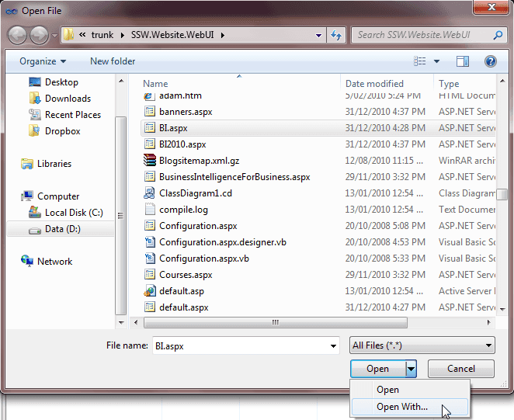Select the Configuration.aspx.vb file
The width and height of the screenshot is (514, 420).
[x=203, y=259]
